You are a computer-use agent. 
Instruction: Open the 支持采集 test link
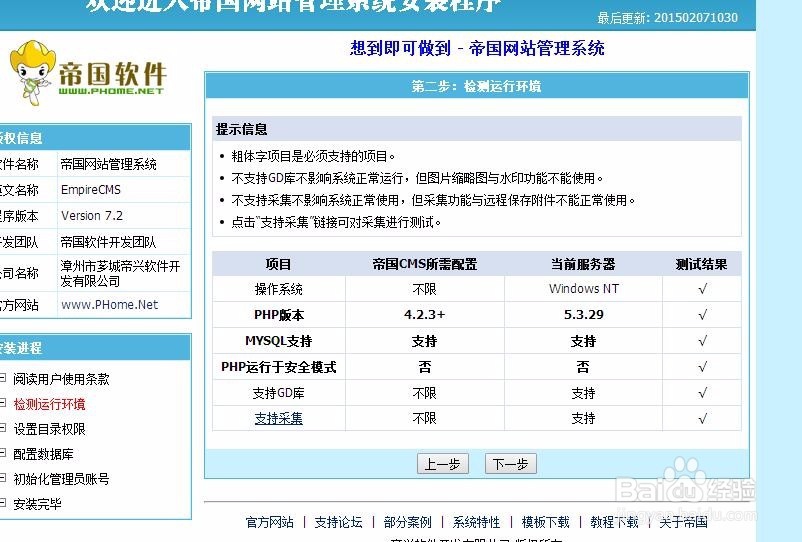click(279, 418)
